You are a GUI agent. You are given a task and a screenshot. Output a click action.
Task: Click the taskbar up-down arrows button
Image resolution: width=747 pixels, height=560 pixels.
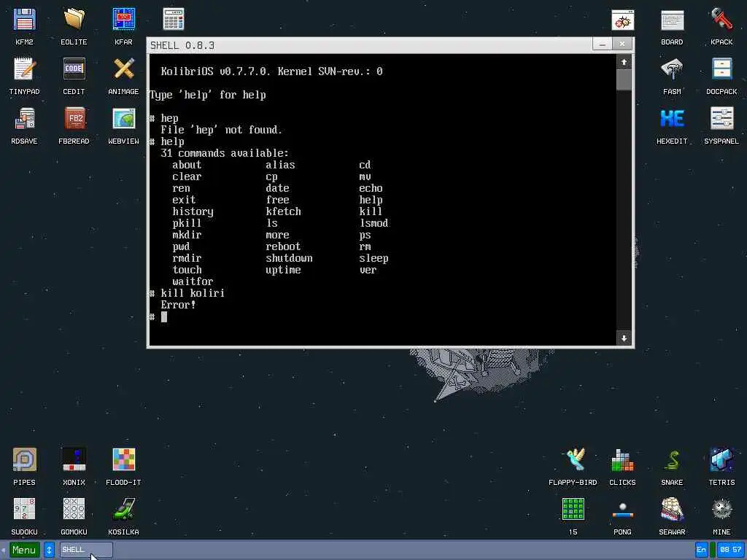(49, 550)
